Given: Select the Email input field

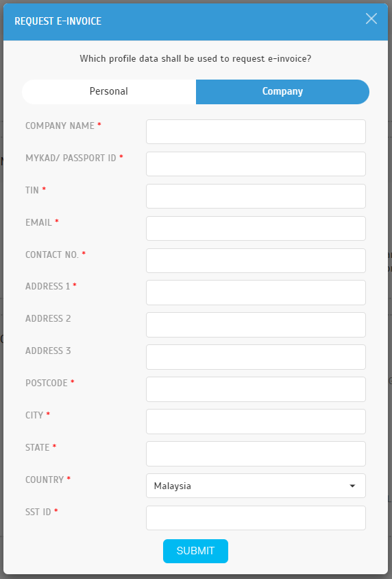Looking at the screenshot, I should point(256,228).
